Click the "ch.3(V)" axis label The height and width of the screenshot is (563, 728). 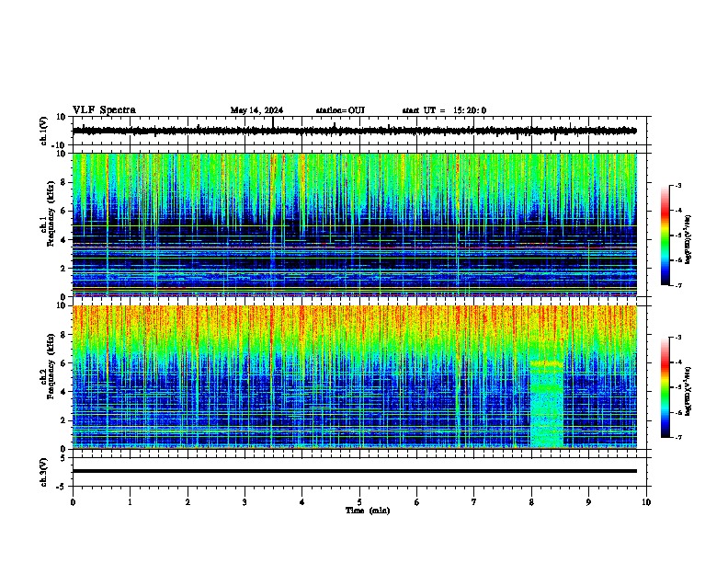pos(43,472)
